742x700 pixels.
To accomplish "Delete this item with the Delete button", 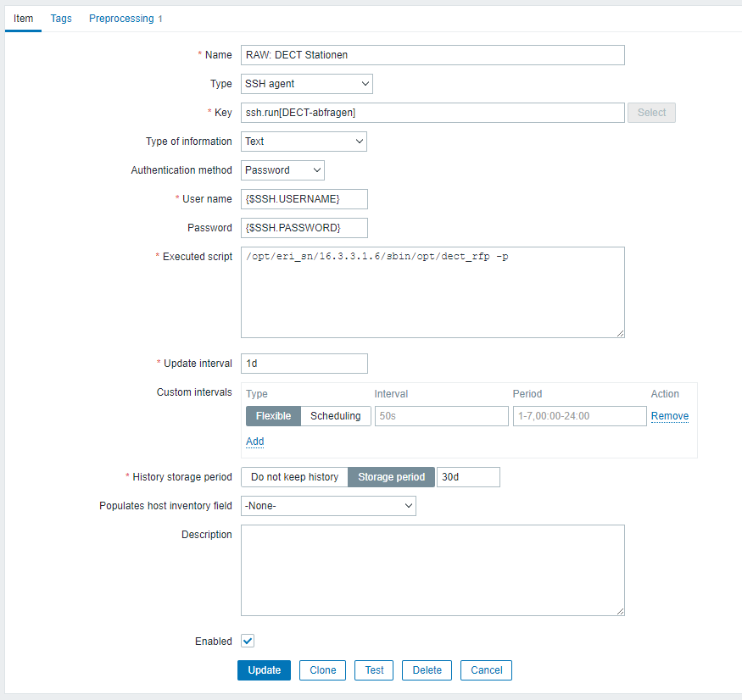I will coord(427,670).
